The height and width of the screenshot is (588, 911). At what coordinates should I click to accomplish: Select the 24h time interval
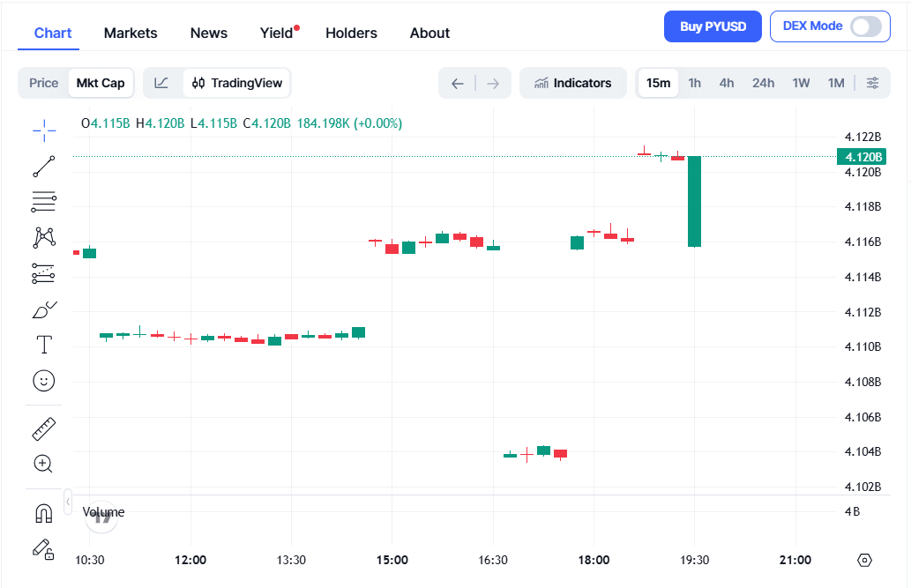[x=763, y=83]
